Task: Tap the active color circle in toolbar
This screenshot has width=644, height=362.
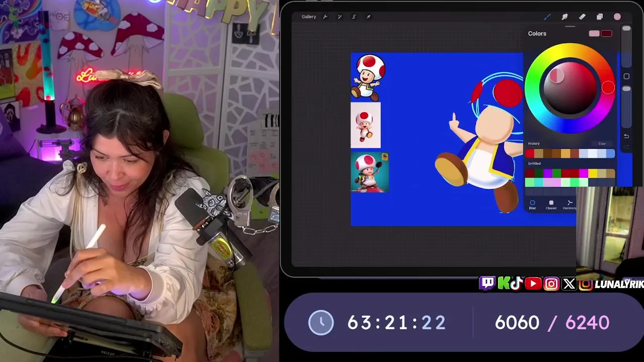Action: (617, 17)
